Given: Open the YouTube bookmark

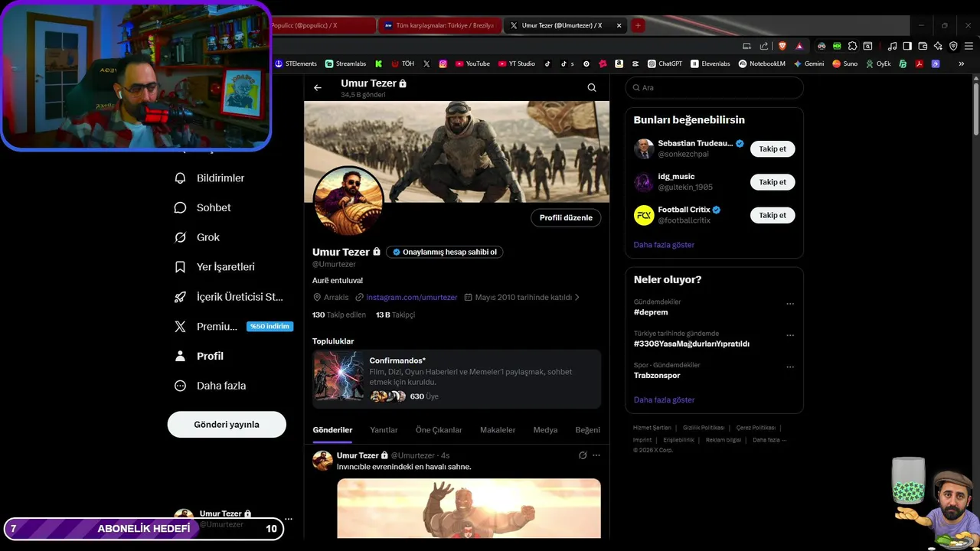Looking at the screenshot, I should pyautogui.click(x=472, y=64).
